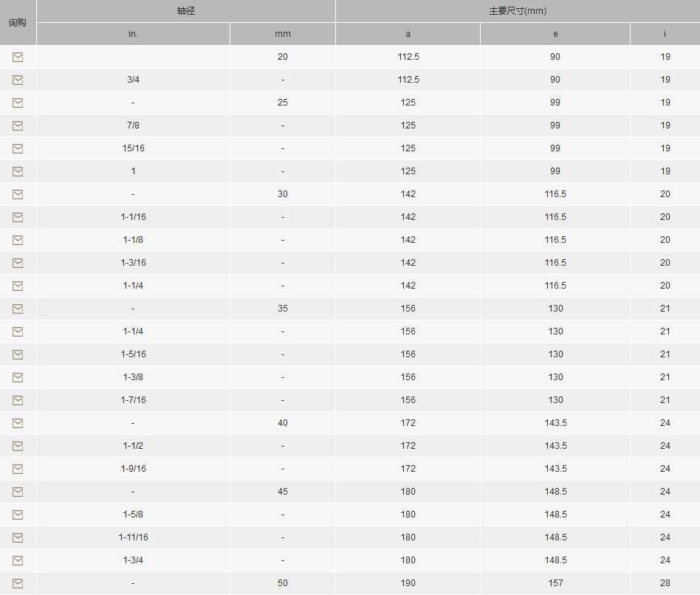Open inquiry envelope for 1-3/16 inch row
This screenshot has height=595, width=700.
click(x=18, y=263)
